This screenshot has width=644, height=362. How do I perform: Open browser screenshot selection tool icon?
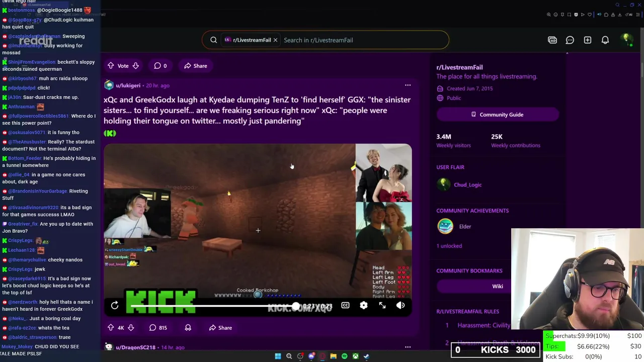point(569,15)
